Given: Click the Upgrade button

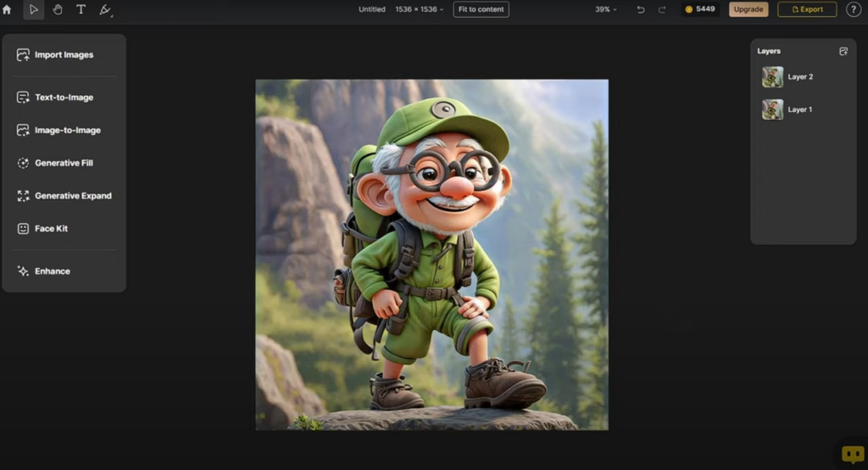Looking at the screenshot, I should [748, 9].
